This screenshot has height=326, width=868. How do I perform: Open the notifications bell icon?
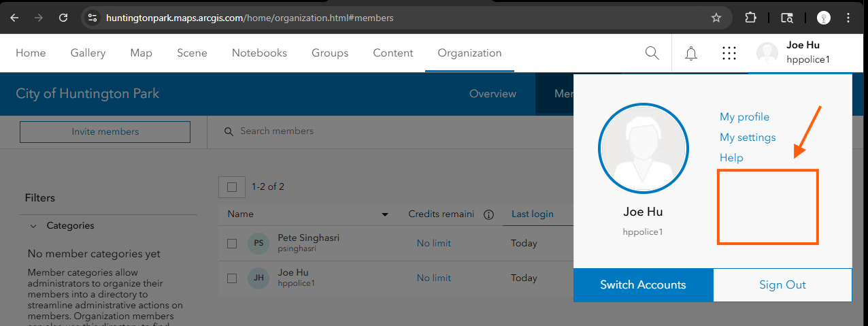coord(691,53)
